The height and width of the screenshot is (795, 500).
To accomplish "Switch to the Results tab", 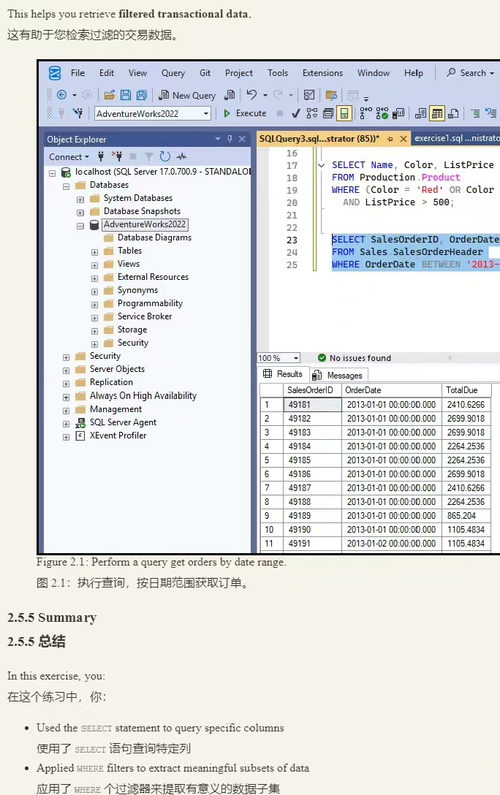I will pos(283,374).
